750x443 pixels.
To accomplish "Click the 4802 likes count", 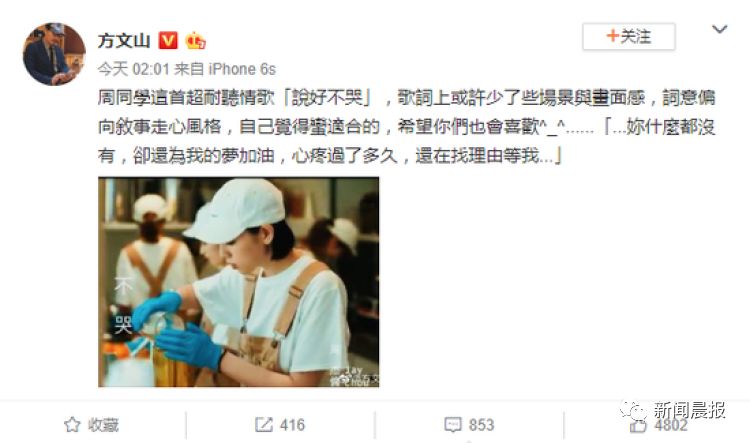I will coord(671,425).
